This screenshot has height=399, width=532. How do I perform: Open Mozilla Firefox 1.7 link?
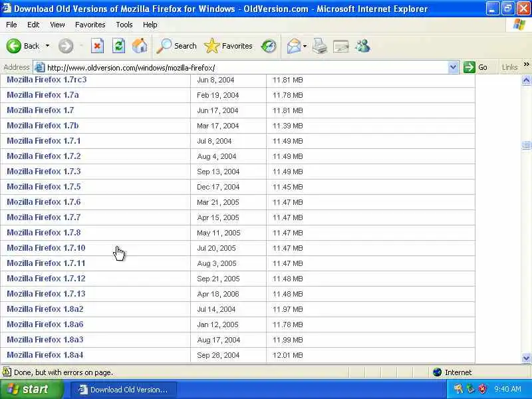[41, 110]
